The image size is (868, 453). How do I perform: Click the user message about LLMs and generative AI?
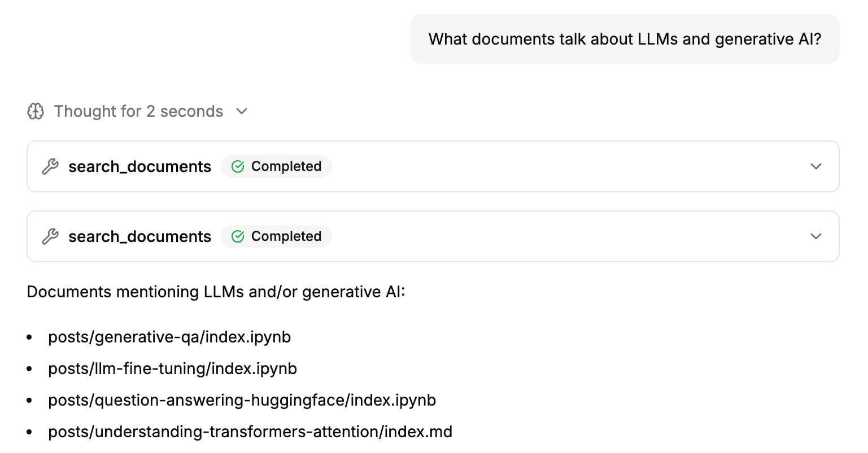pos(624,39)
